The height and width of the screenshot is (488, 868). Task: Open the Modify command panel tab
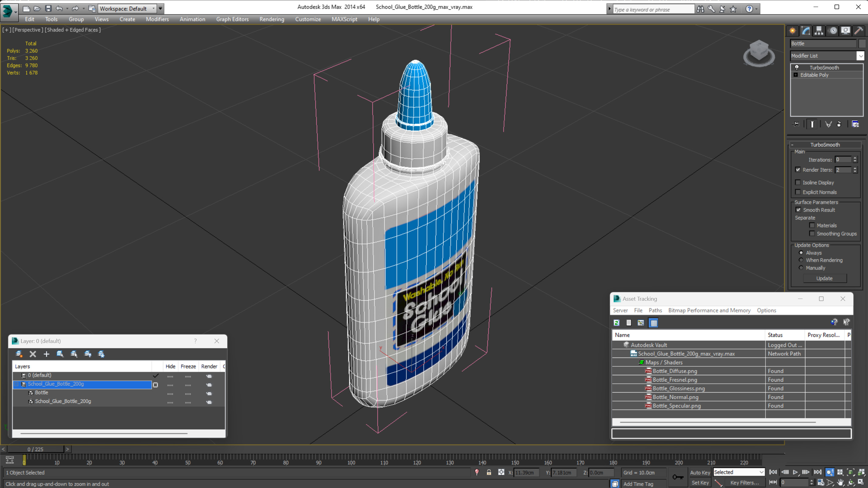806,31
